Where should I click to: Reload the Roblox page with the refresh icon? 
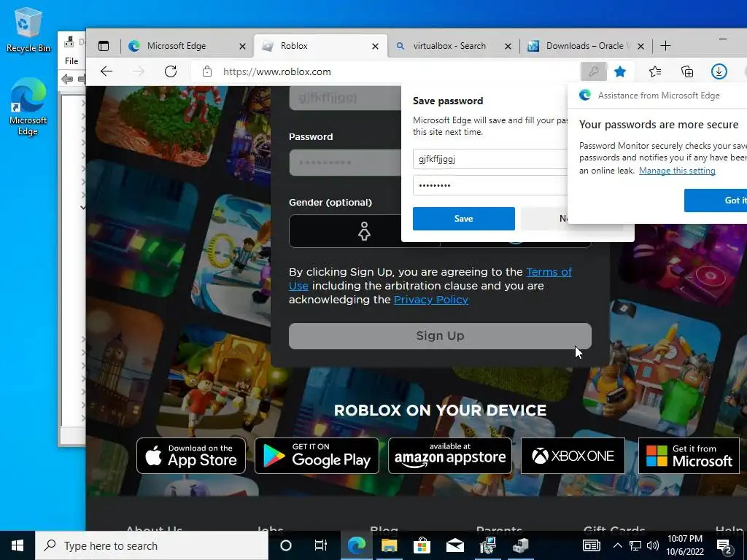171,72
